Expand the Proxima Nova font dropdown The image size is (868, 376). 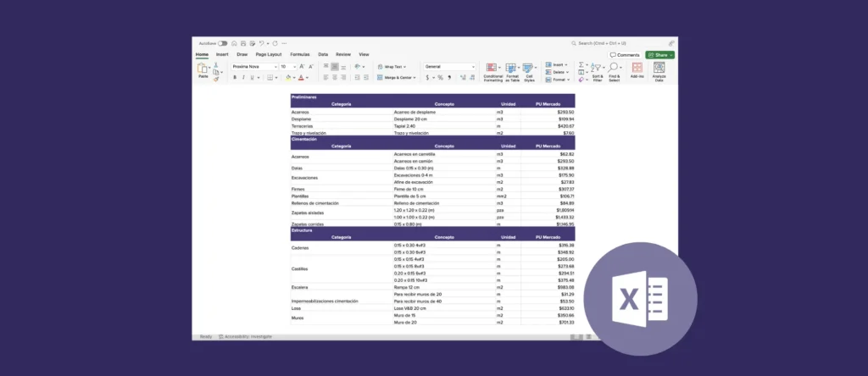[275, 66]
